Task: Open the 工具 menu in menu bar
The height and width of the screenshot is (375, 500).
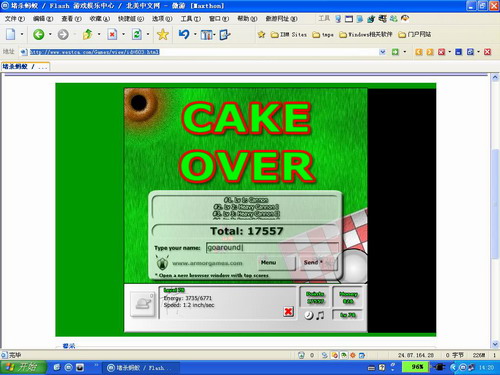Action: [191, 19]
